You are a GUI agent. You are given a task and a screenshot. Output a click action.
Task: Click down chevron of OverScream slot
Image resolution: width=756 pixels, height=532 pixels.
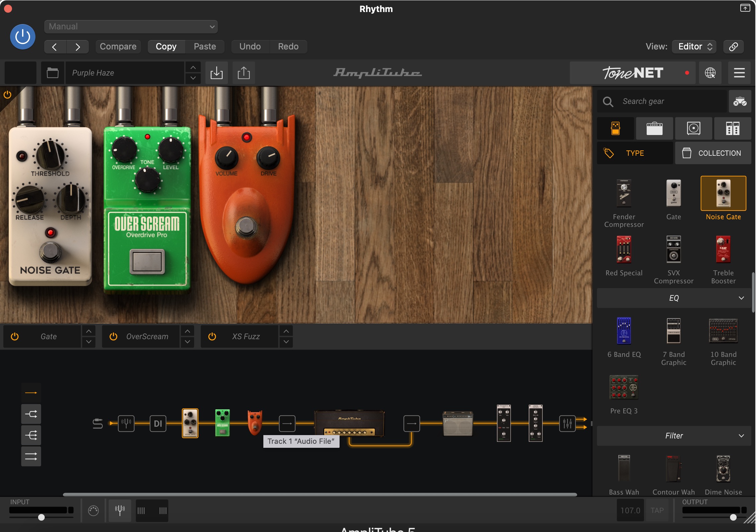[187, 342]
